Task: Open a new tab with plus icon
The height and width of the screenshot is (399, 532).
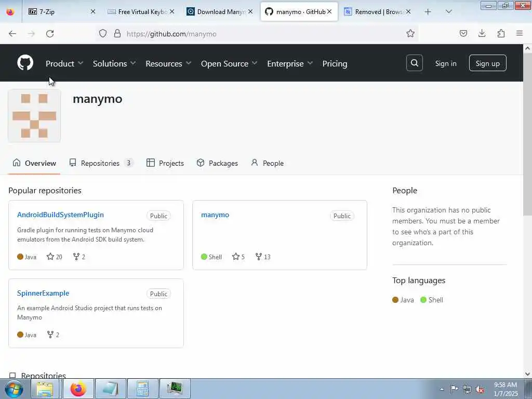Action: click(x=428, y=12)
